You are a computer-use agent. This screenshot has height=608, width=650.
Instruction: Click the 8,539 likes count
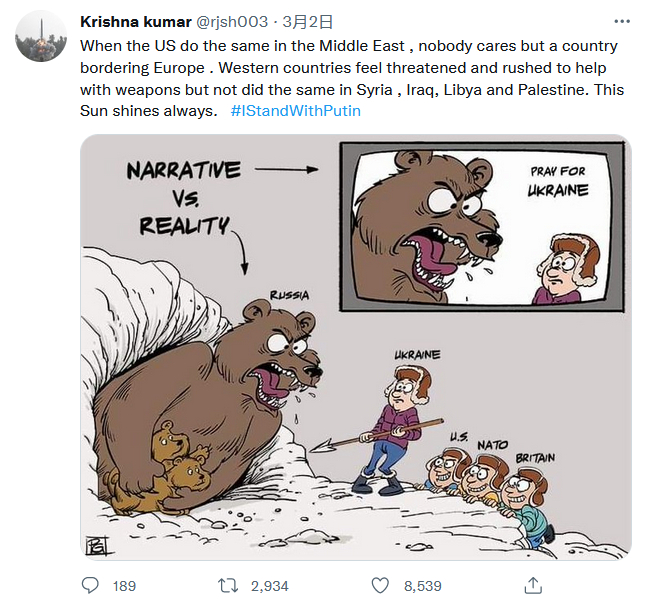(x=420, y=585)
